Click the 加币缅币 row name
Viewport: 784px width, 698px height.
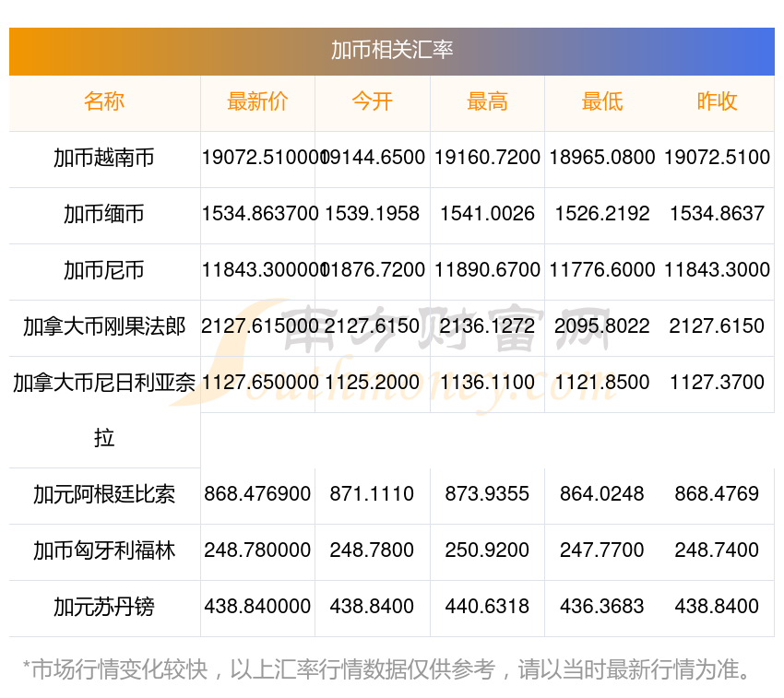click(104, 214)
